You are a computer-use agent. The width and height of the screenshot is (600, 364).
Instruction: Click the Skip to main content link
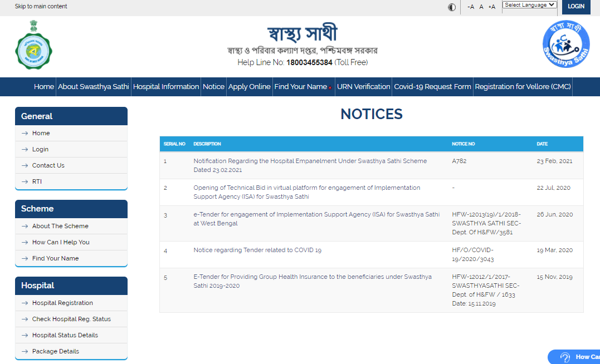pos(41,6)
